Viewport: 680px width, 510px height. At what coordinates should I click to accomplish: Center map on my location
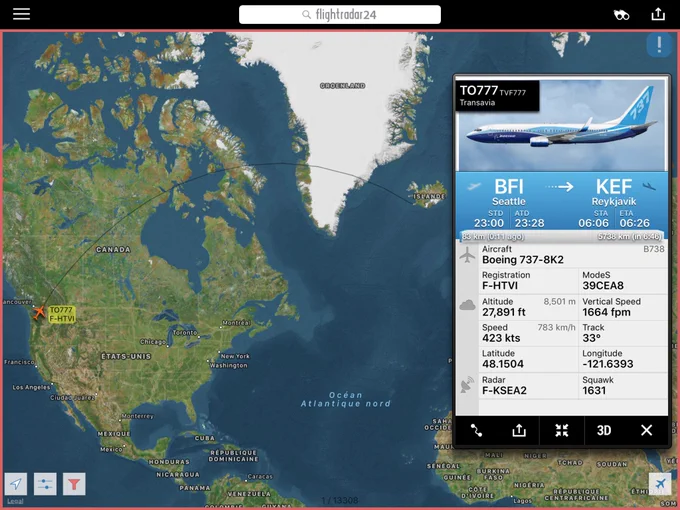pyautogui.click(x=16, y=484)
